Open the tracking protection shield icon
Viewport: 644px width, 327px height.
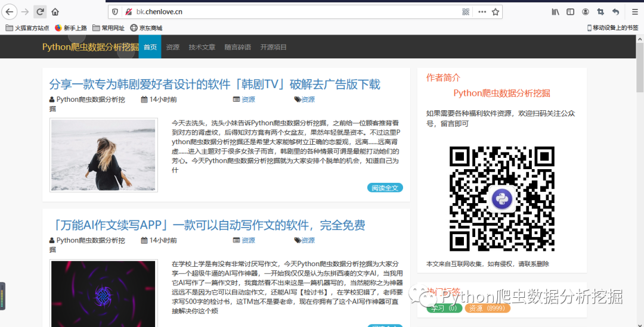116,12
